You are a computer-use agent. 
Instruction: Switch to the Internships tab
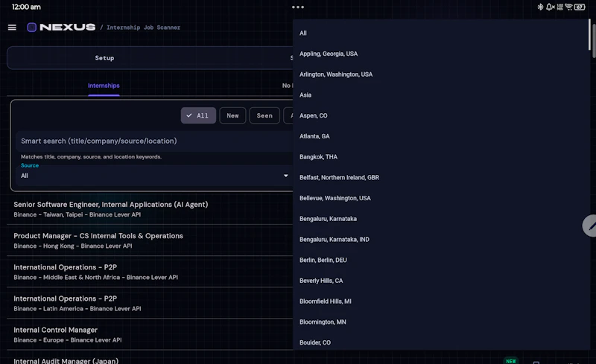[x=104, y=86]
